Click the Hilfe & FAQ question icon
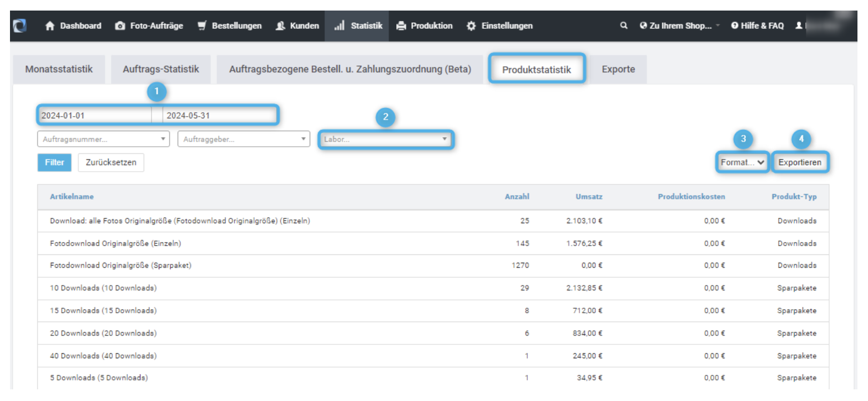868x401 pixels. point(735,26)
